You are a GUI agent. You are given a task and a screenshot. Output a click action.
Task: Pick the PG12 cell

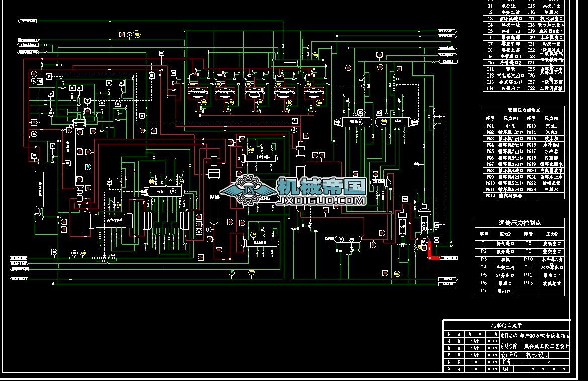pyautogui.click(x=490, y=196)
